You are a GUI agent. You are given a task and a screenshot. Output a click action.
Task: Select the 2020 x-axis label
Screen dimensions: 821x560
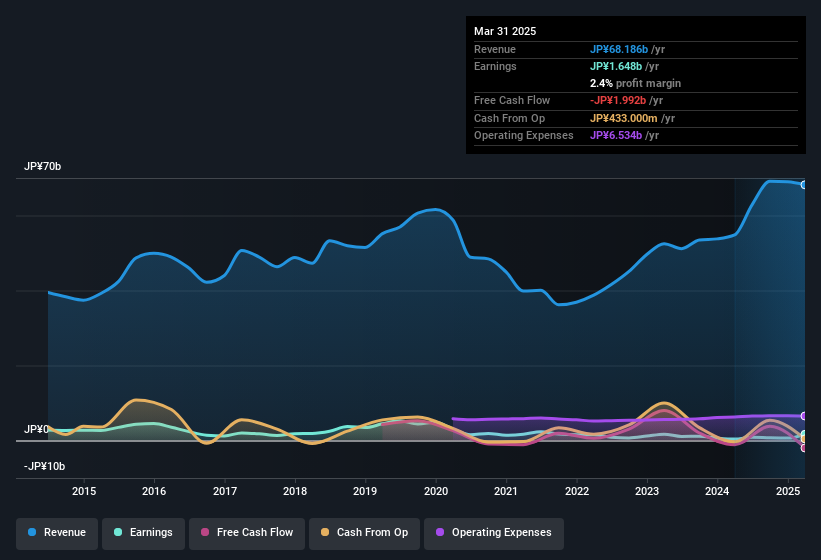click(x=436, y=491)
